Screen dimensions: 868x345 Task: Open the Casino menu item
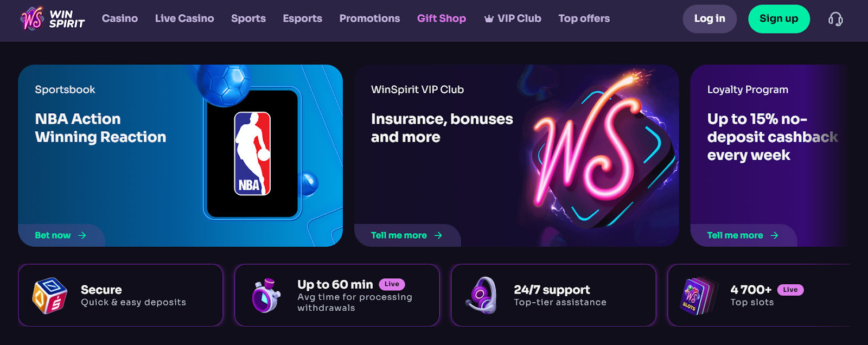120,18
